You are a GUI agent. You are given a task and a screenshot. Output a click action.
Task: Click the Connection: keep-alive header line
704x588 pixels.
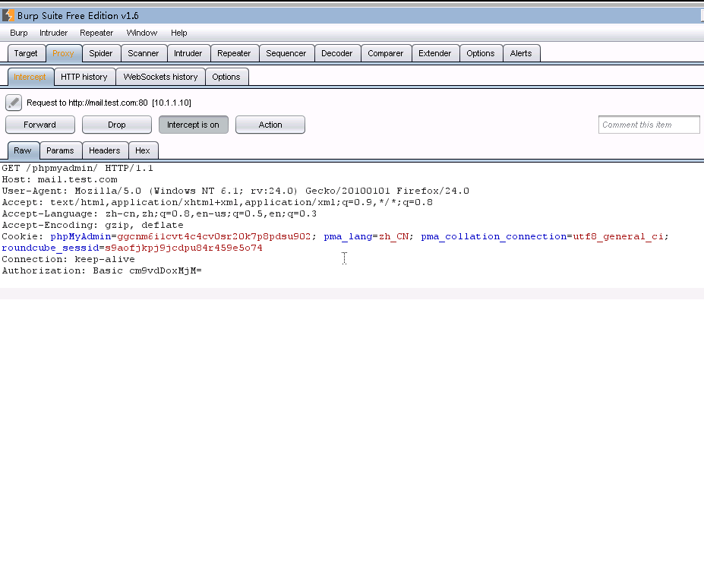pos(68,259)
